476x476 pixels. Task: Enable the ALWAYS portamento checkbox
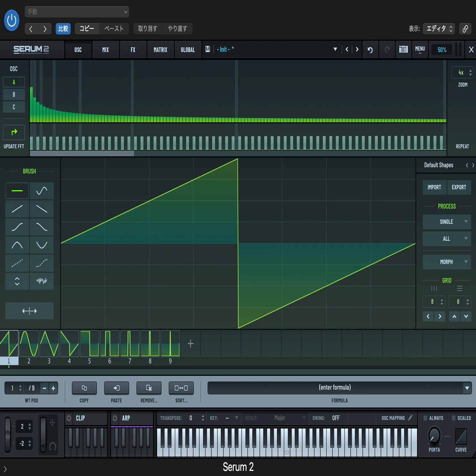425,418
